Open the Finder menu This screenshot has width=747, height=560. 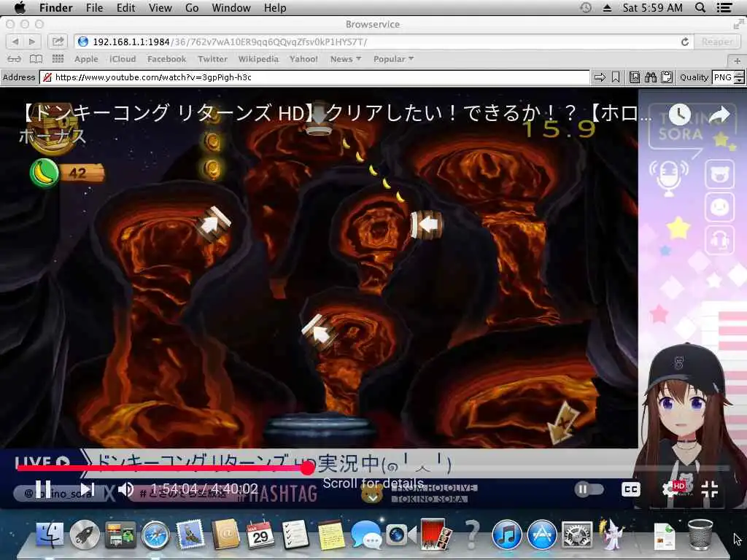pyautogui.click(x=55, y=7)
